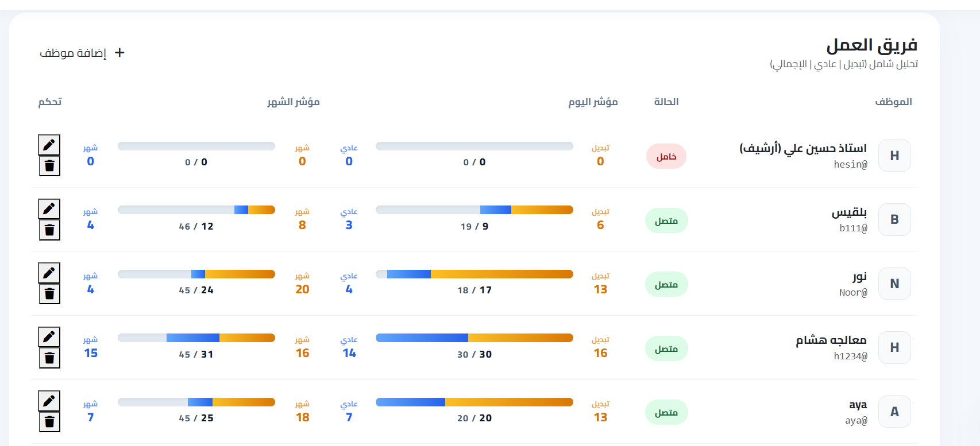Click the مؤشر الشهر column header
This screenshot has height=446, width=980.
coord(294,102)
